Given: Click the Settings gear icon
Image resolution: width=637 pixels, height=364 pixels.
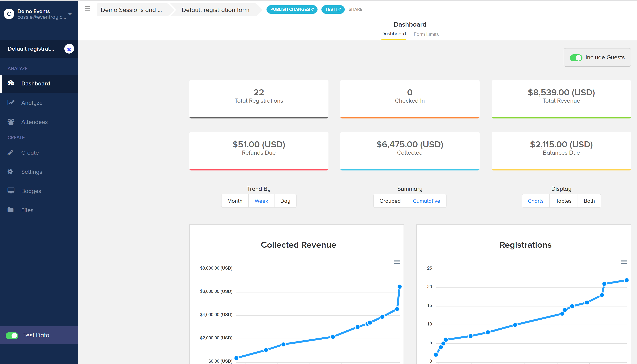Looking at the screenshot, I should [10, 172].
